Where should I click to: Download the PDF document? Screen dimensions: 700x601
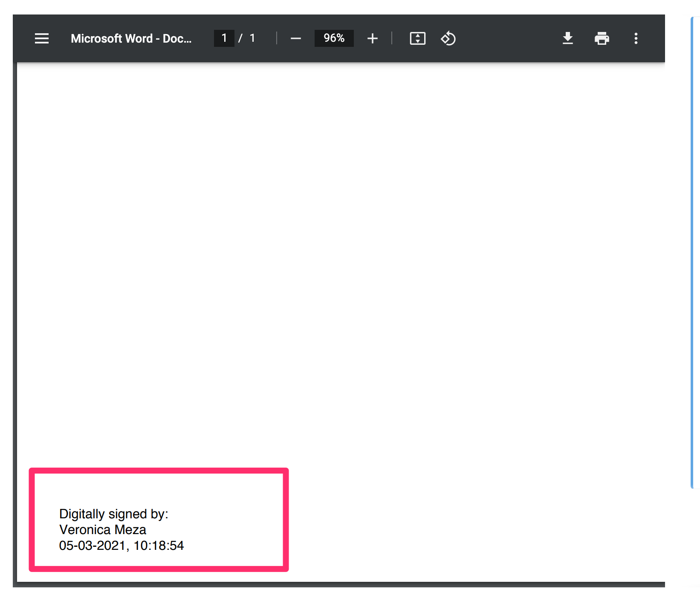pyautogui.click(x=567, y=38)
